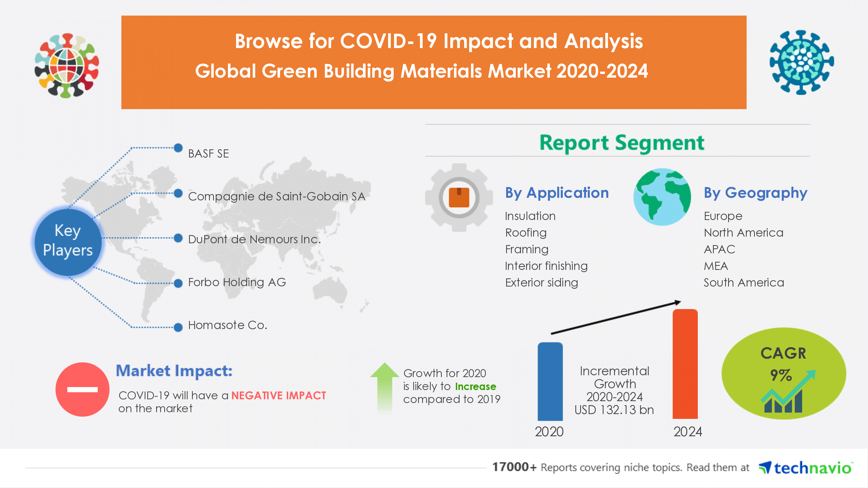Click the By Application heading
Viewport: 868px width, 488px height.
tap(557, 193)
